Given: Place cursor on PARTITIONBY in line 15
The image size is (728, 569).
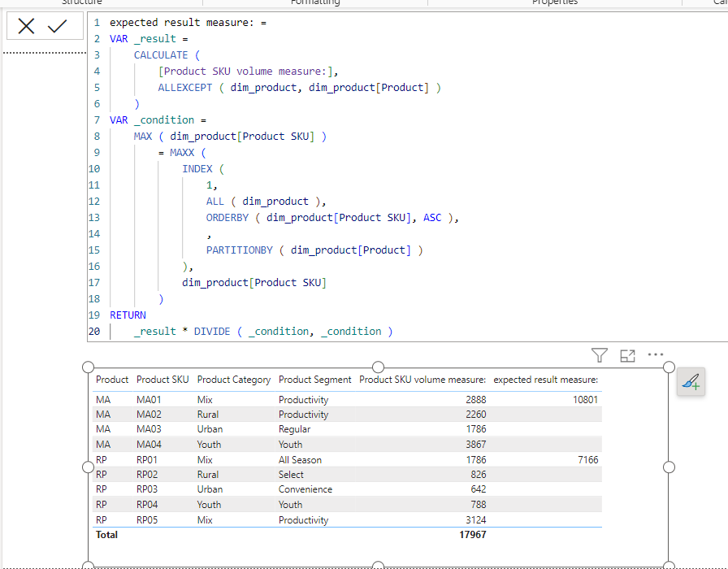Looking at the screenshot, I should point(239,250).
